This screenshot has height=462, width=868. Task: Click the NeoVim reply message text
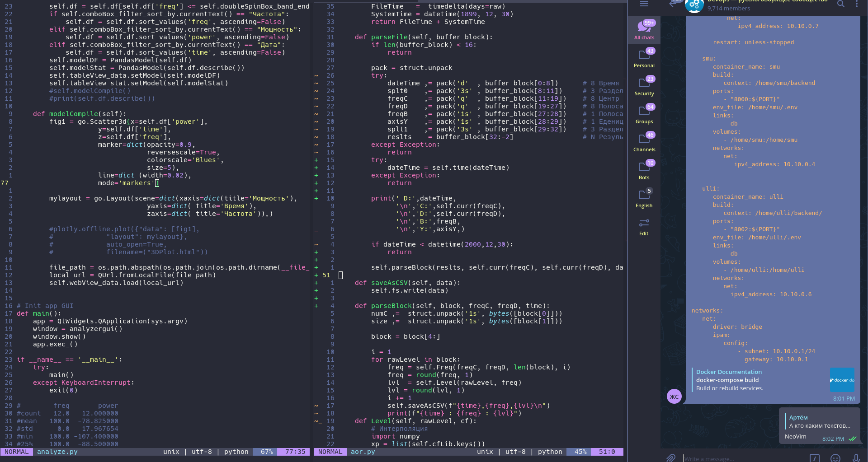coord(795,437)
